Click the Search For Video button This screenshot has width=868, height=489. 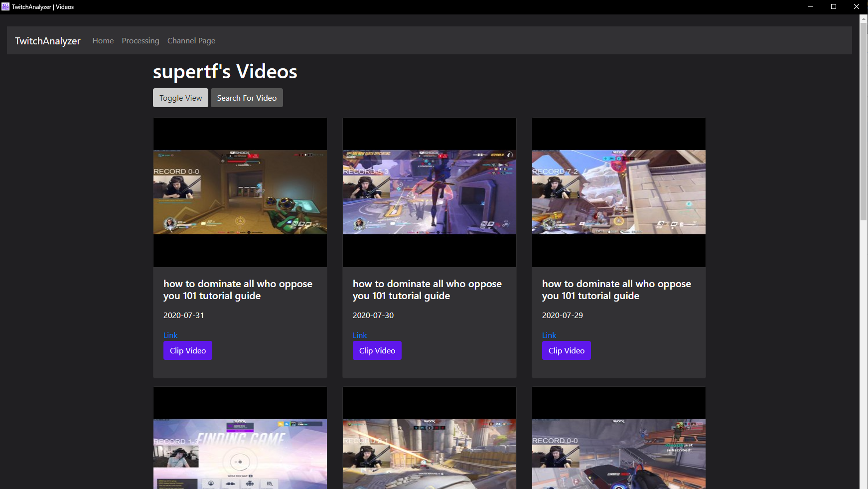(247, 98)
